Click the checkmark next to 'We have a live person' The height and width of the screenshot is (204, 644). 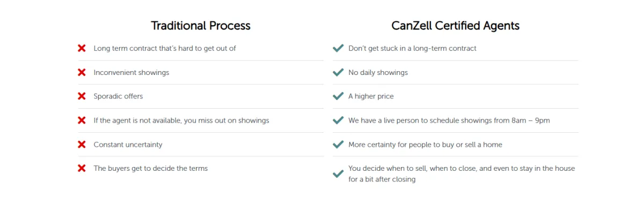click(x=338, y=120)
